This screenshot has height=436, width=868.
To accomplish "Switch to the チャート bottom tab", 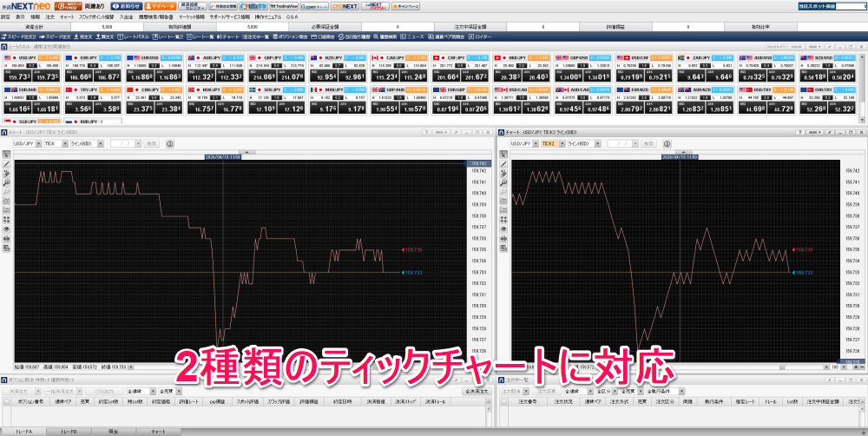I will coord(158,431).
